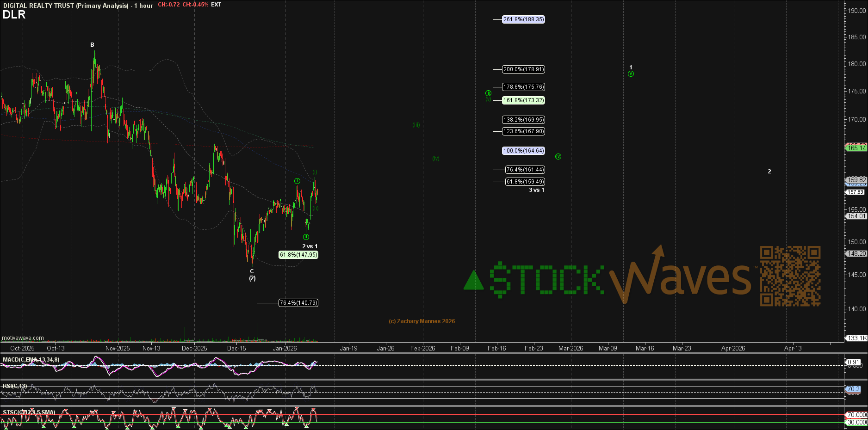The width and height of the screenshot is (868, 430).
Task: Open the RSI(C,13) indicator label
Action: (x=15, y=386)
